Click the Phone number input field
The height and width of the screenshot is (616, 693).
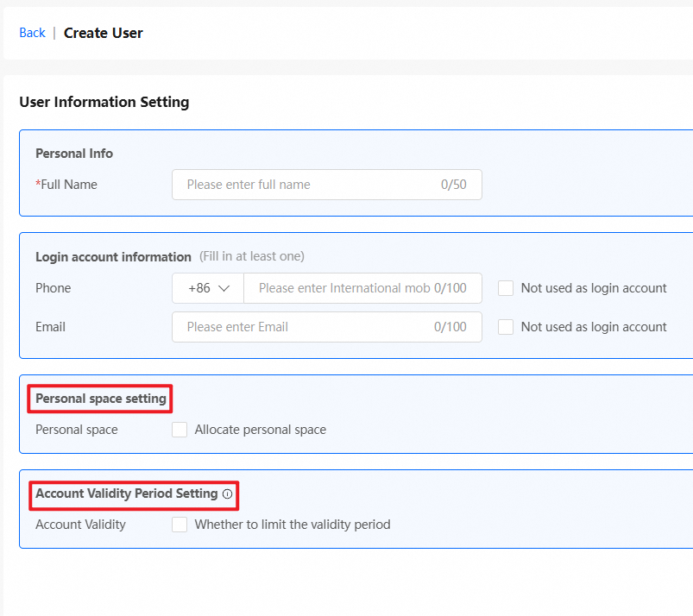pos(345,288)
